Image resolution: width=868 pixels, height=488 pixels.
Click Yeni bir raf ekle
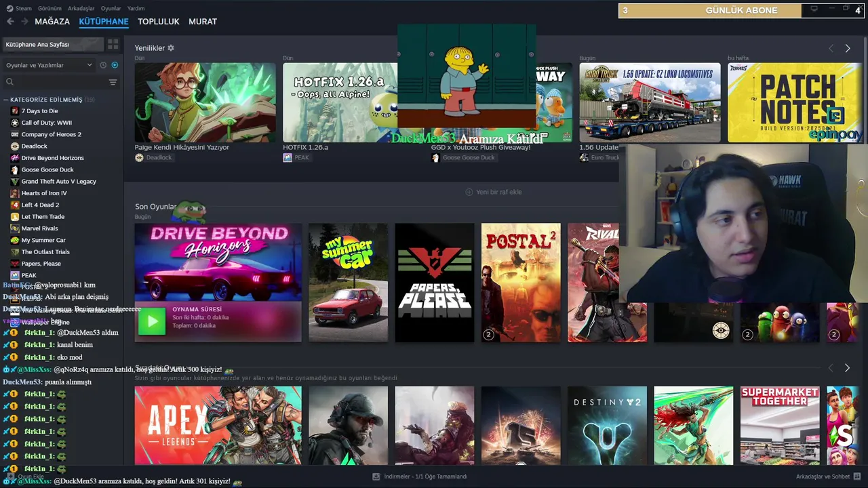point(493,192)
